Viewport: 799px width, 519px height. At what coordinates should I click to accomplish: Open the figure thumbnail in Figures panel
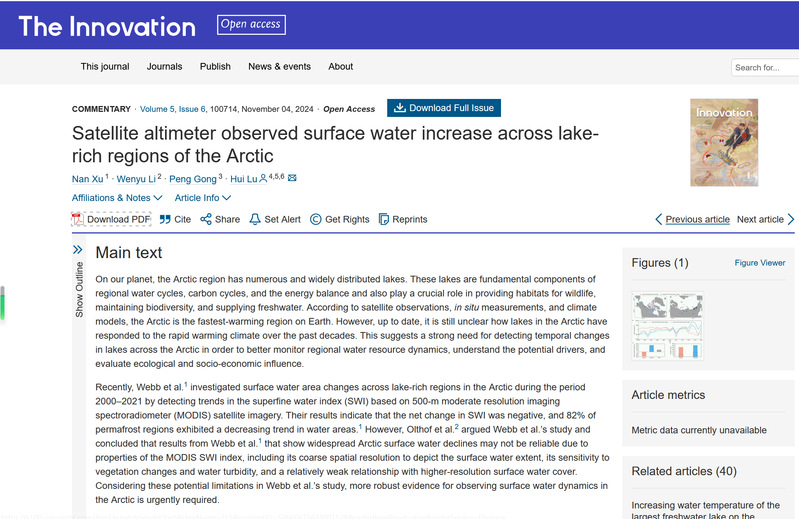pyautogui.click(x=668, y=326)
